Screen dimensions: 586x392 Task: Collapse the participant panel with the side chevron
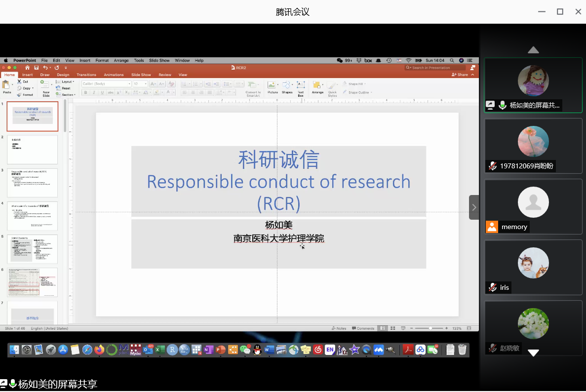[x=474, y=207]
